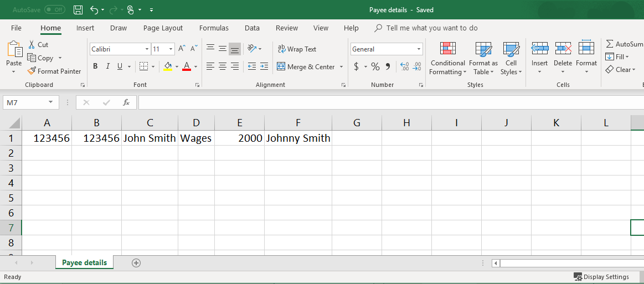The image size is (644, 284).
Task: Open the Formulas ribbon tab
Action: coord(214,28)
